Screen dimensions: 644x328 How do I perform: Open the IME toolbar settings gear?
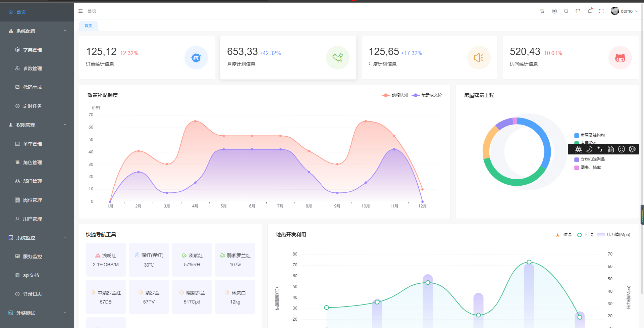632,149
